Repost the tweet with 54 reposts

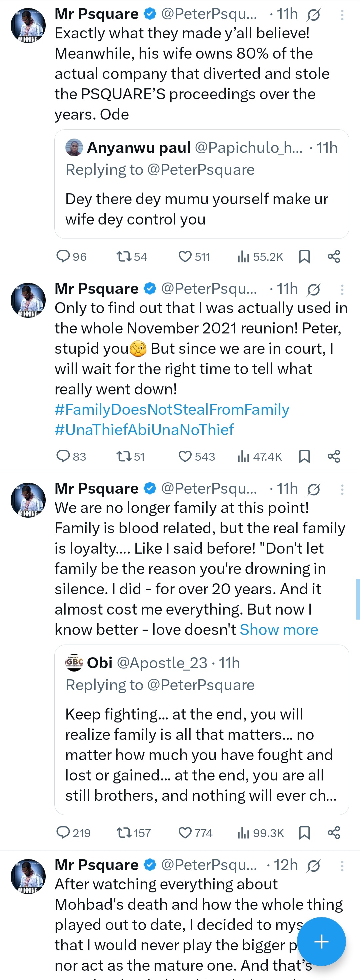124,256
